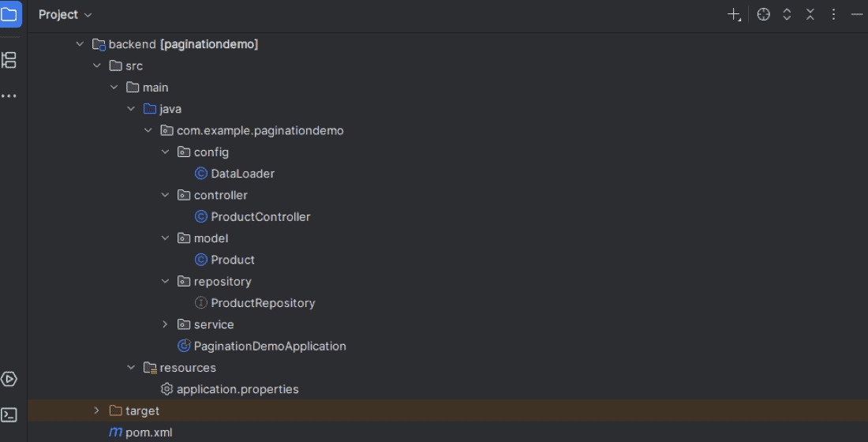Click the orange target folder icon

click(x=116, y=410)
